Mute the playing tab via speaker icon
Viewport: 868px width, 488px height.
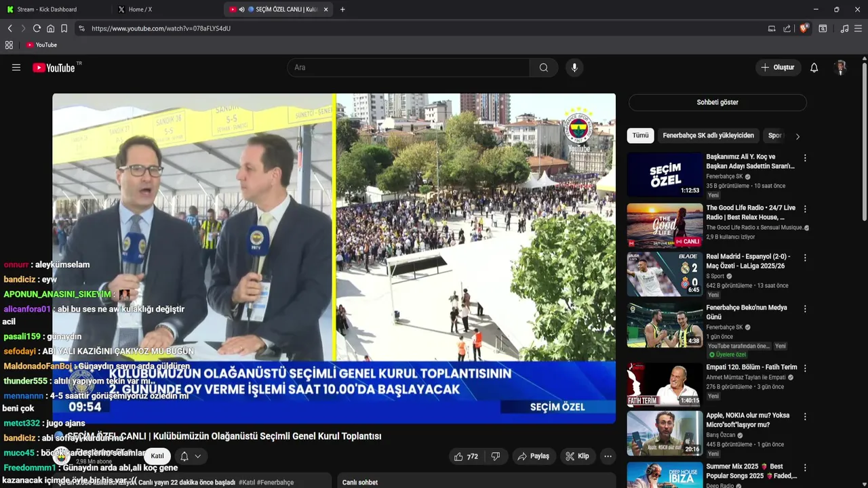click(241, 9)
